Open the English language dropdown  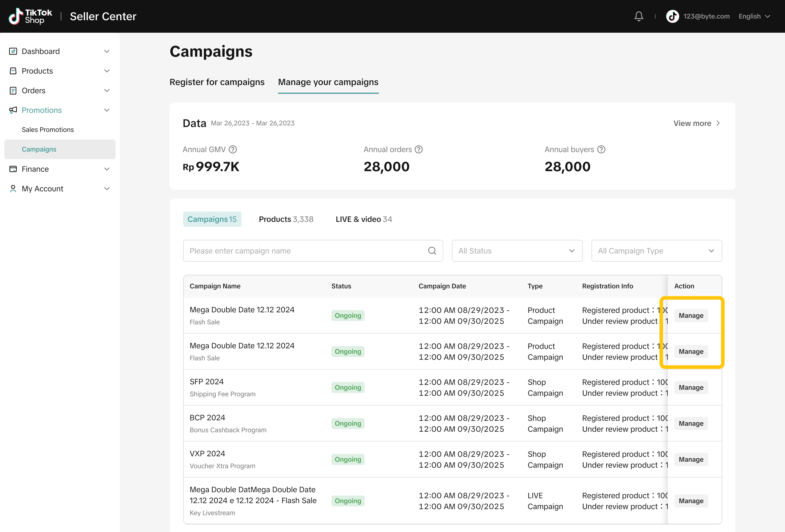tap(754, 16)
